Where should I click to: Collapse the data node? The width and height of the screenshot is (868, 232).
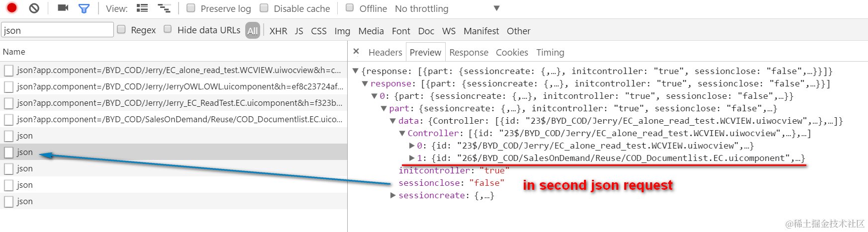click(393, 121)
